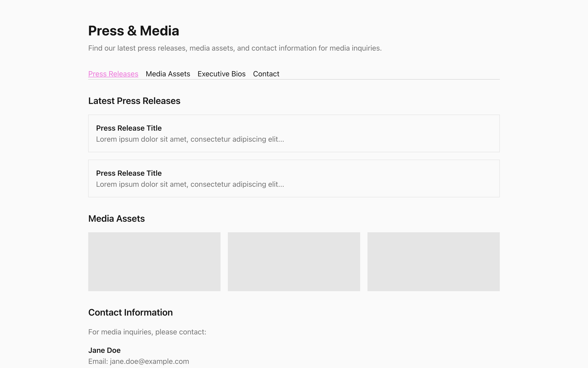This screenshot has width=588, height=368.
Task: Select the Executive Bios tab
Action: [x=222, y=74]
